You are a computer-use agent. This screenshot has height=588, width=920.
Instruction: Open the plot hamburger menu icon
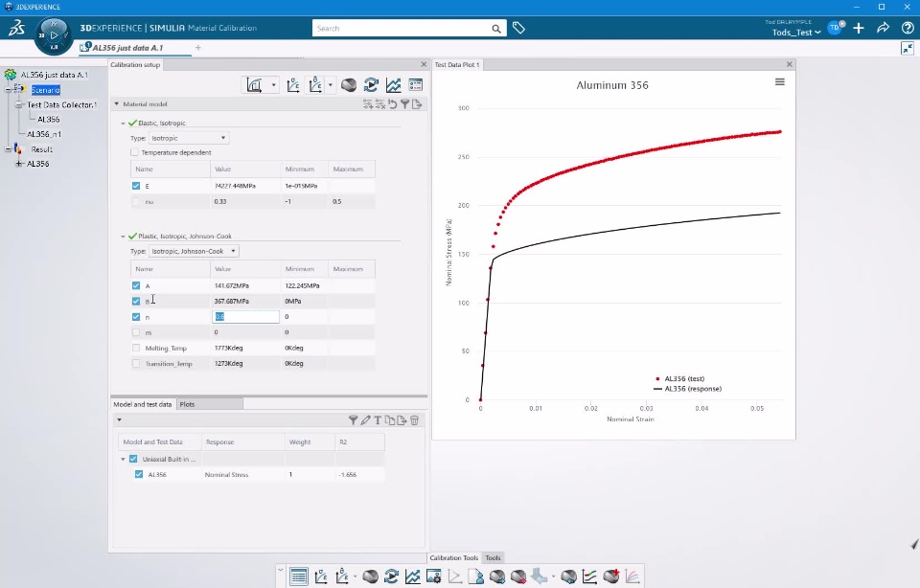coord(780,82)
